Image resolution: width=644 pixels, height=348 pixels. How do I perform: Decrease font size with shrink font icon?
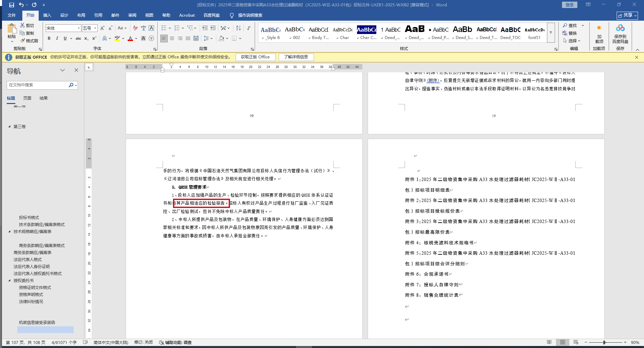coord(110,28)
